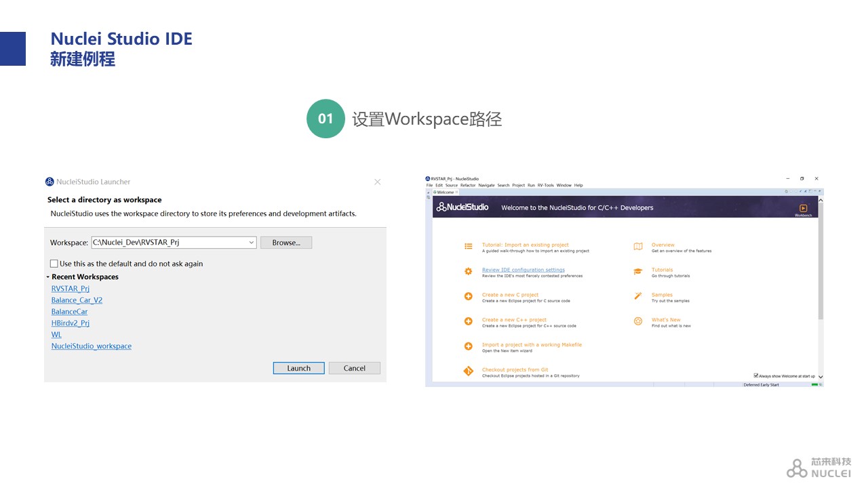The width and height of the screenshot is (868, 488).
Task: Open the Refactor menu
Action: 469,185
